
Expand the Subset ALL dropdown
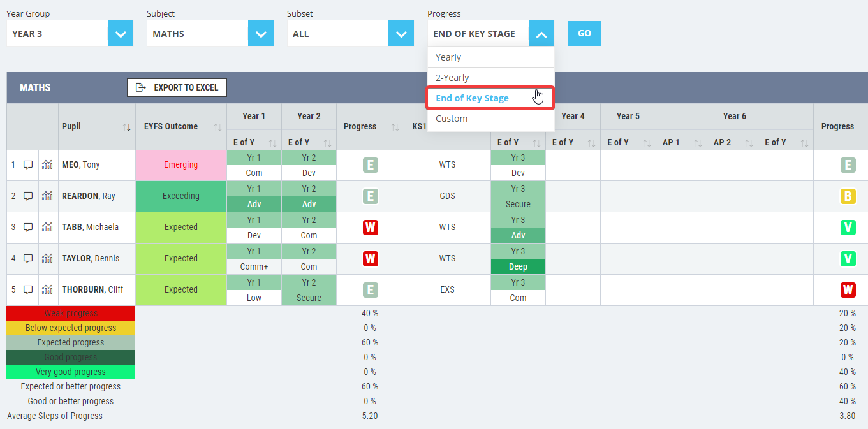point(401,34)
